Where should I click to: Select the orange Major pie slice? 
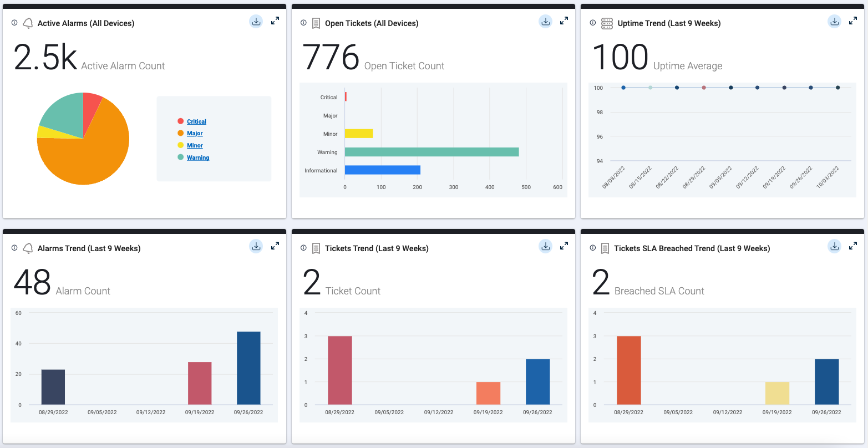point(89,158)
